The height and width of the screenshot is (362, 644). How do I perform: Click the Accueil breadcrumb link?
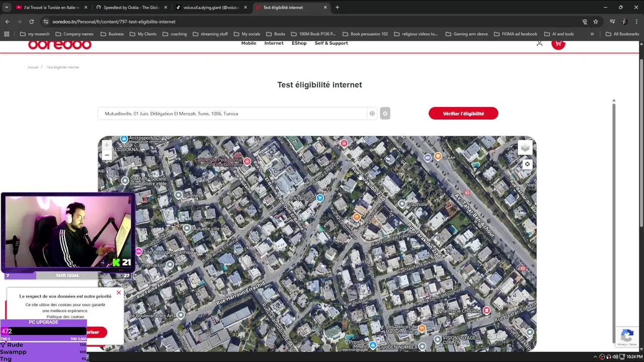click(x=33, y=67)
